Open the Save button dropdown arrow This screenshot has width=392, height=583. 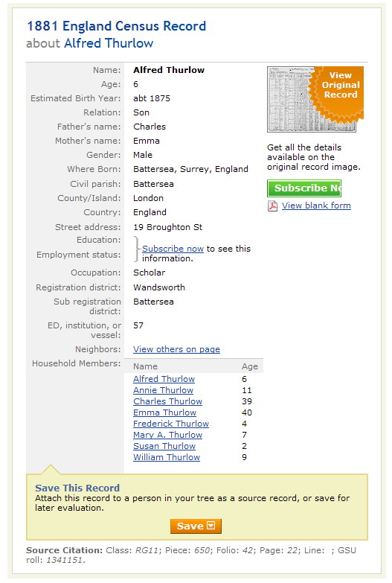click(x=211, y=526)
